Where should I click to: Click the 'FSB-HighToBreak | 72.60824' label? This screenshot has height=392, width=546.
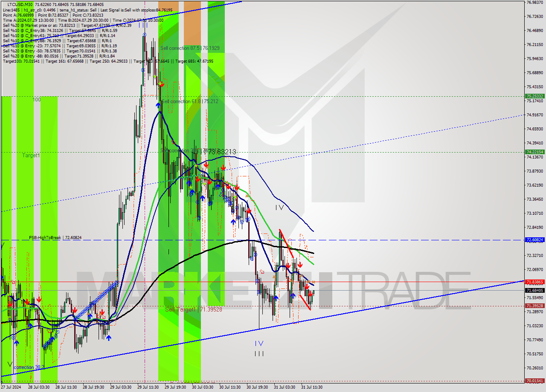click(55, 237)
